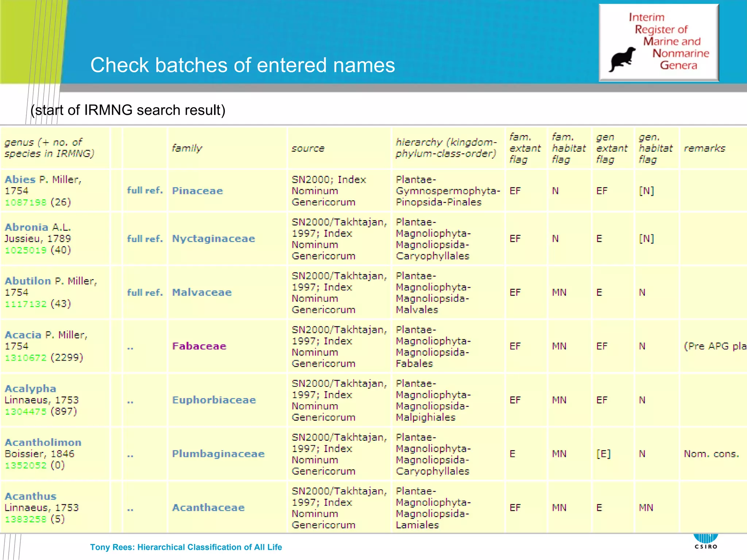This screenshot has height=560, width=747.
Task: Open full ref. for Abutilon
Action: [x=145, y=292]
